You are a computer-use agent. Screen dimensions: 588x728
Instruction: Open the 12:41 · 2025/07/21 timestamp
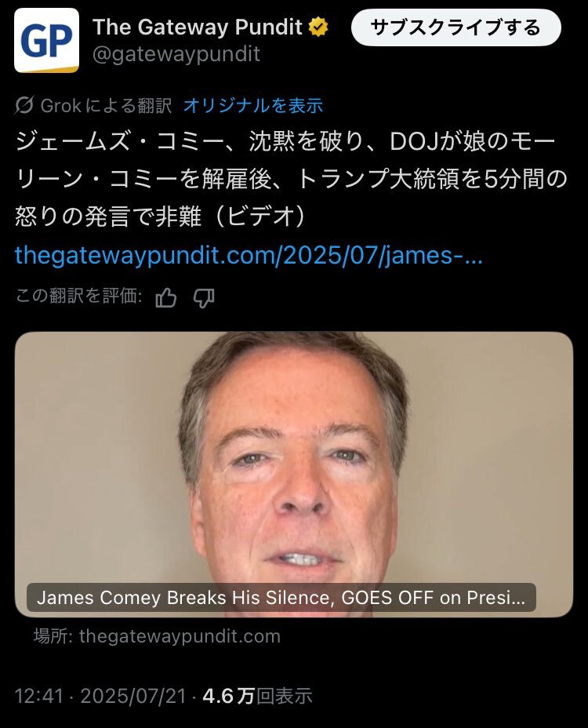[100, 696]
